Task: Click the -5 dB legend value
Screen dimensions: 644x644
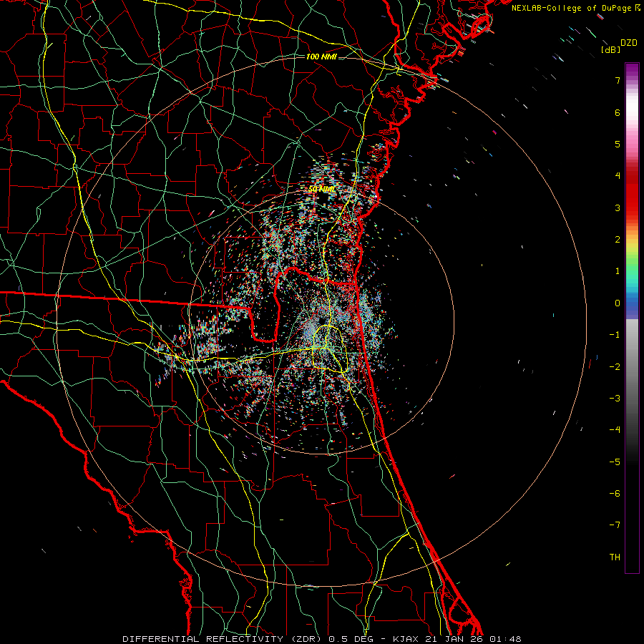Action: coord(615,462)
